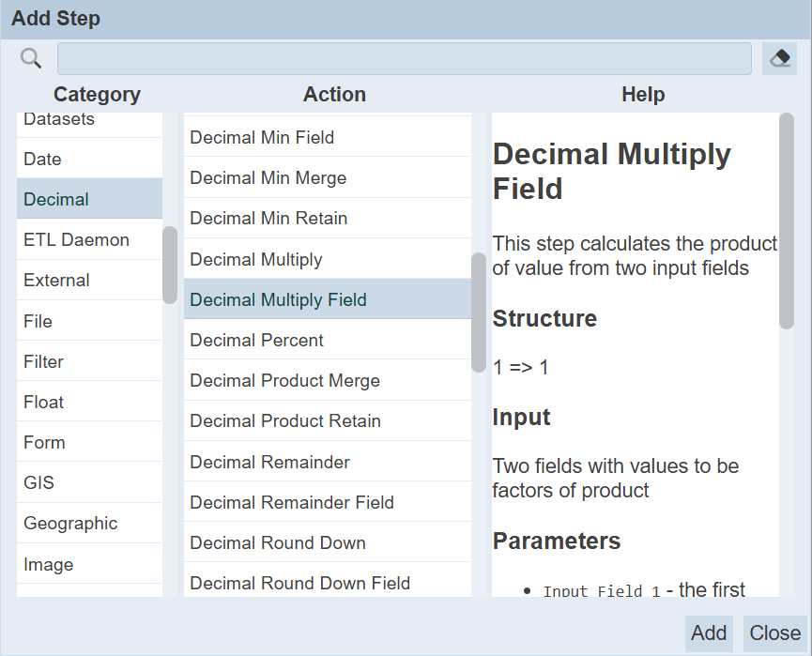Select the ETL Daemon category
The image size is (812, 656).
[89, 239]
